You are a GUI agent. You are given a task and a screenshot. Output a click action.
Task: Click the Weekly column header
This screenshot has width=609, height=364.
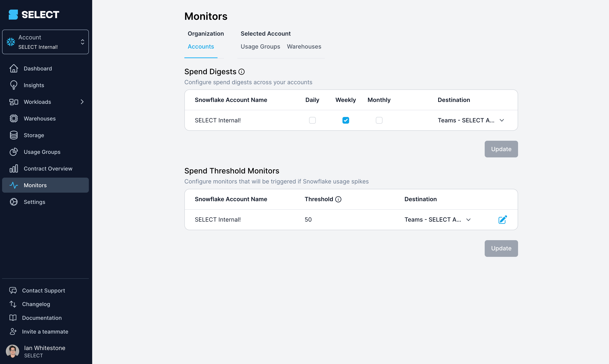coord(345,100)
